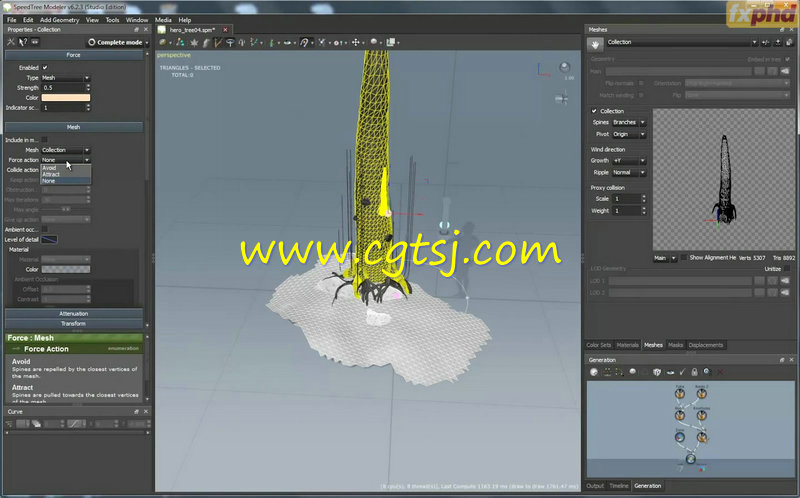Click the tools icon in Properties panel
This screenshot has width=800, height=498.
click(11, 42)
